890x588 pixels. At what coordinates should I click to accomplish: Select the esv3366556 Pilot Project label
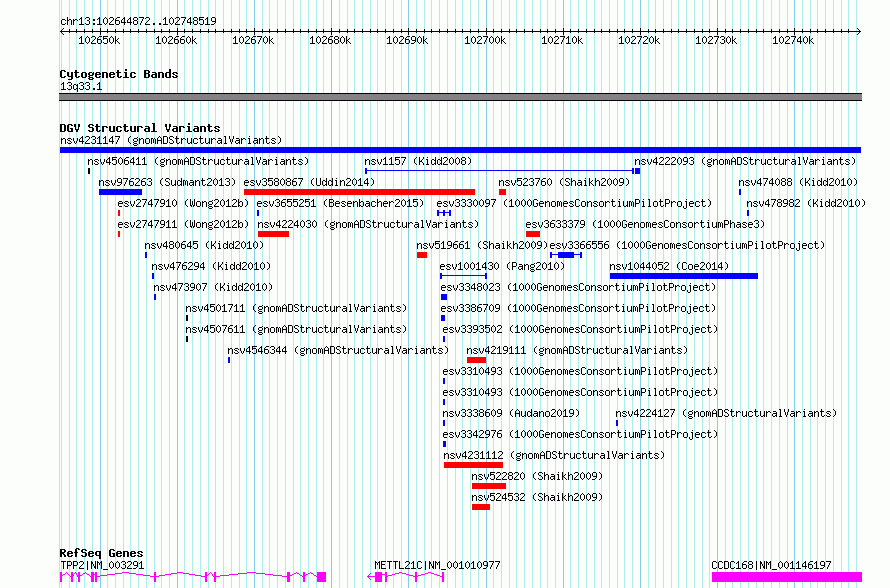[687, 245]
